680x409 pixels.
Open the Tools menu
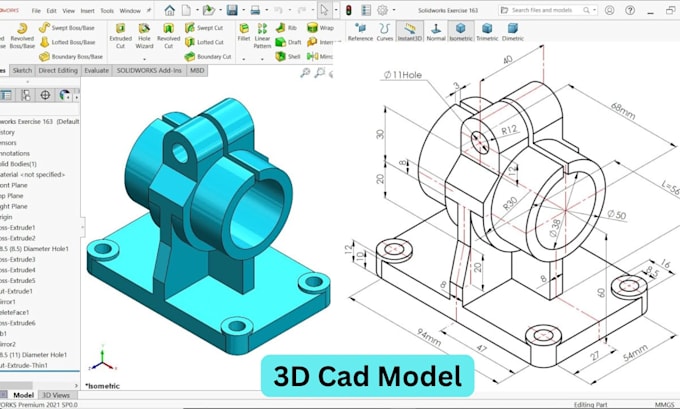(x=107, y=10)
